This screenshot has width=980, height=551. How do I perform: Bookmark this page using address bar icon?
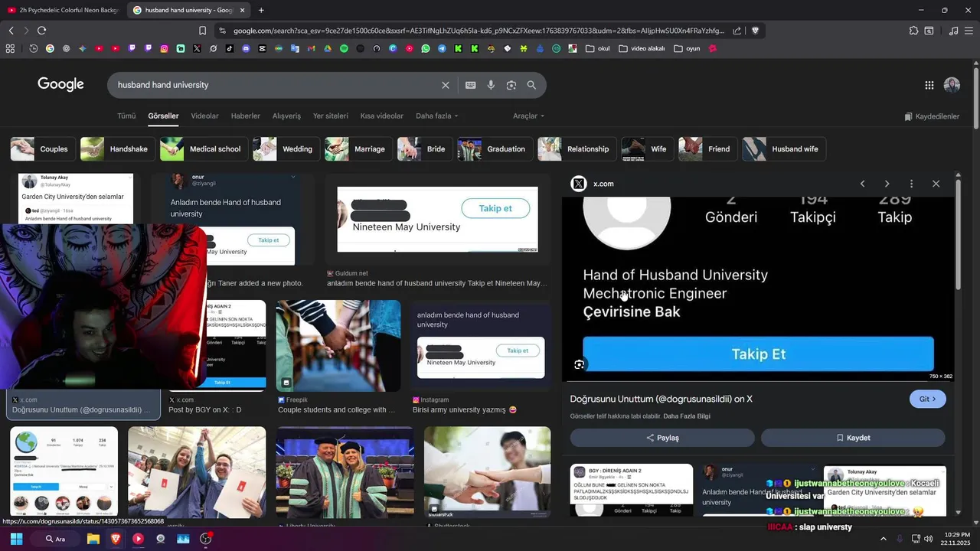tap(202, 31)
